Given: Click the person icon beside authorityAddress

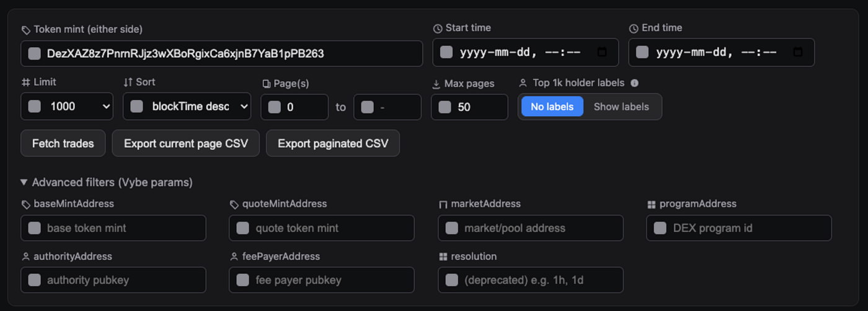Looking at the screenshot, I should coord(25,256).
